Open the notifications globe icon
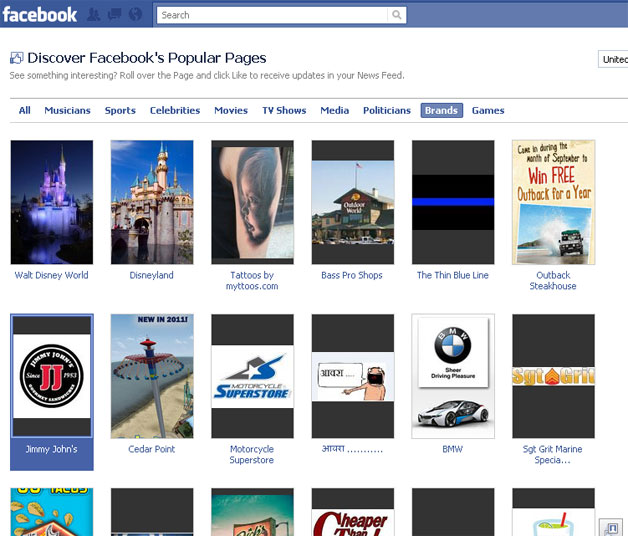 click(135, 15)
